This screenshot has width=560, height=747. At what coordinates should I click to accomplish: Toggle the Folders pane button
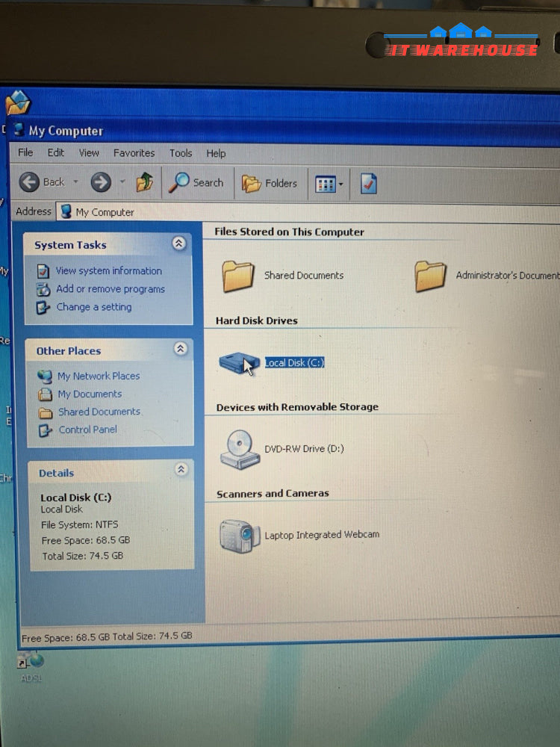point(270,184)
